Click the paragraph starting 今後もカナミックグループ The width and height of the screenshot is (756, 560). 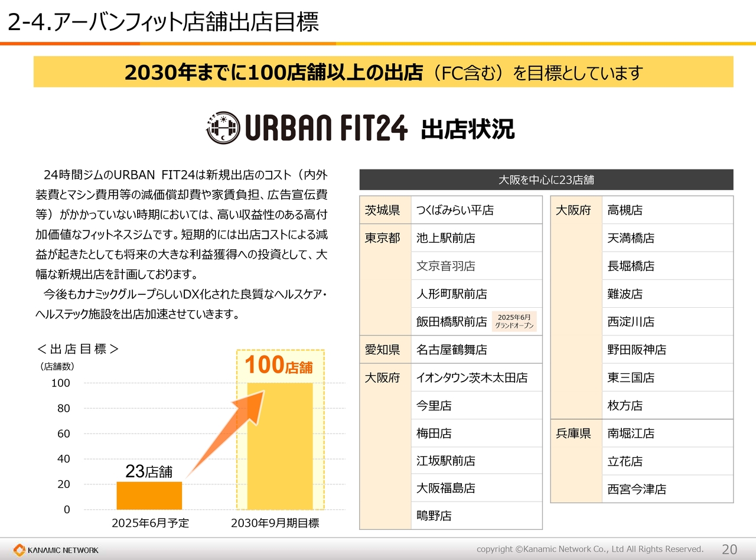(182, 304)
